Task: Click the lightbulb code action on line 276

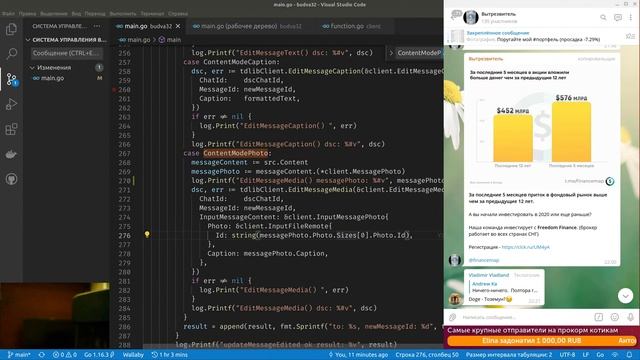Action: coord(147,234)
